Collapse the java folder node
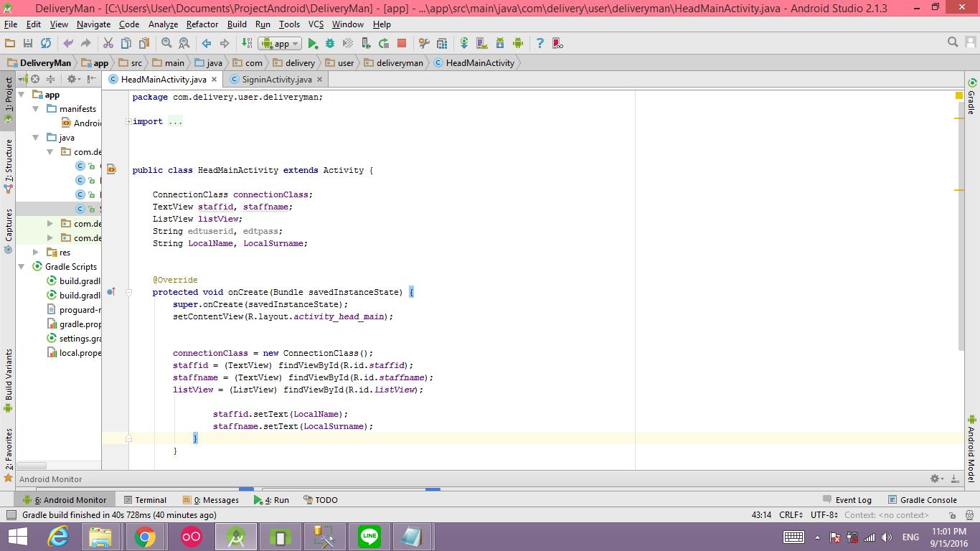Image resolution: width=980 pixels, height=551 pixels. click(x=37, y=137)
